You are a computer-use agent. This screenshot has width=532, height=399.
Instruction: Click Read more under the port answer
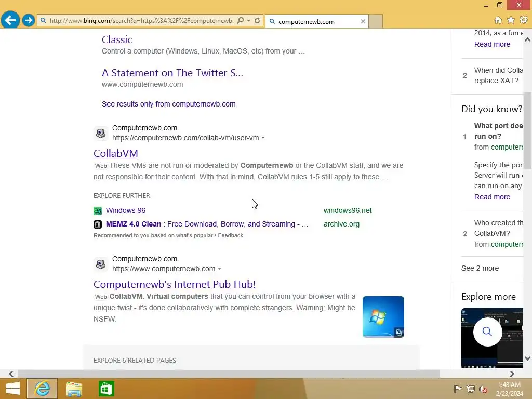492,197
